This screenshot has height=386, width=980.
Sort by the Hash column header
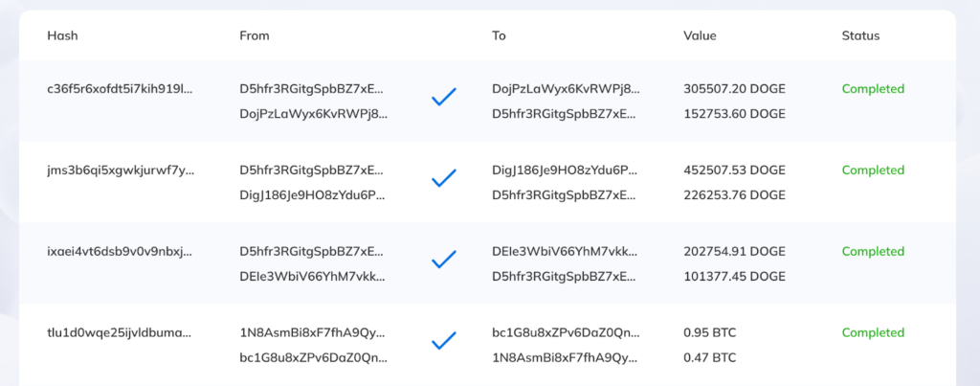click(x=62, y=35)
